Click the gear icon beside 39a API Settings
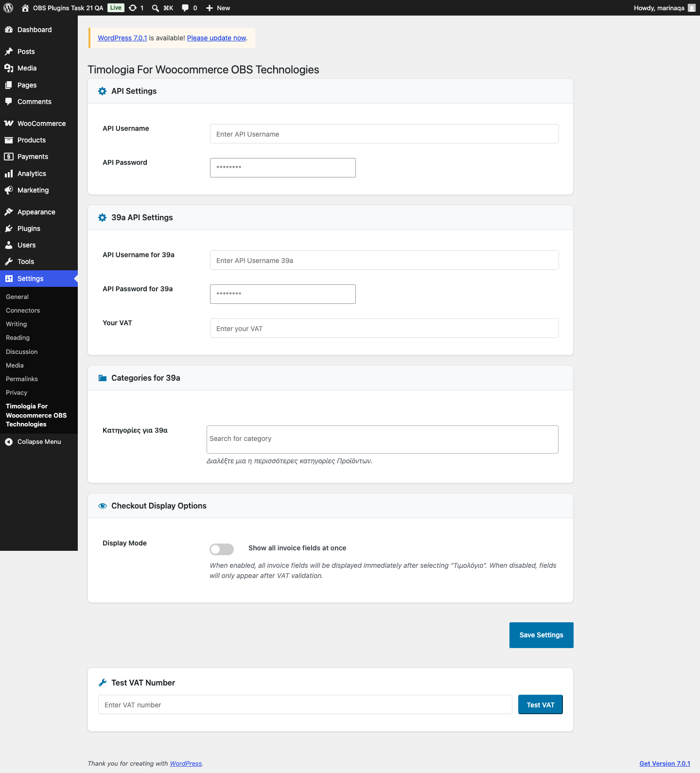Screen dimensions: 700x773 (x=103, y=217)
